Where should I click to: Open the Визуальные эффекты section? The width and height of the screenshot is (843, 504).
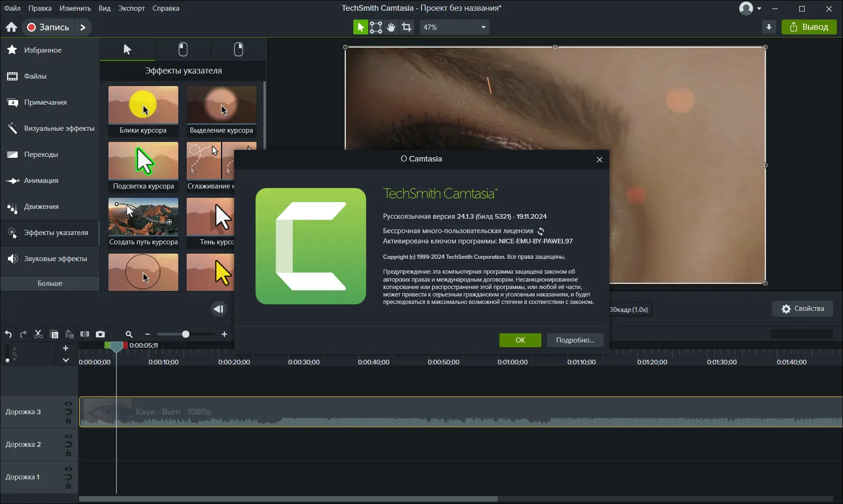click(x=50, y=128)
